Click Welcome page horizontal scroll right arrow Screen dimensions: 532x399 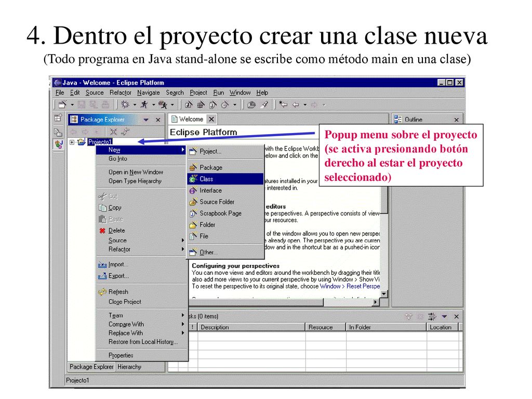coord(375,302)
